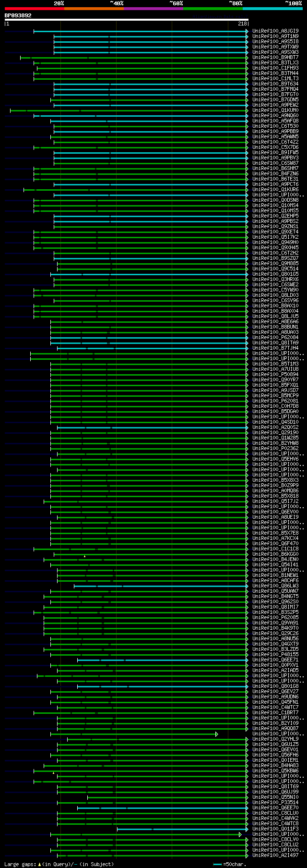Select the BP093892 query label
The height and width of the screenshot is (868, 307).
click(18, 15)
